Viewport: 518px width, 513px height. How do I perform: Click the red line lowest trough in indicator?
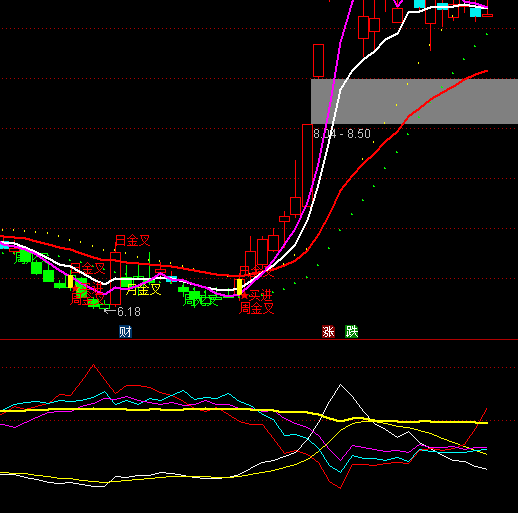pos(340,488)
